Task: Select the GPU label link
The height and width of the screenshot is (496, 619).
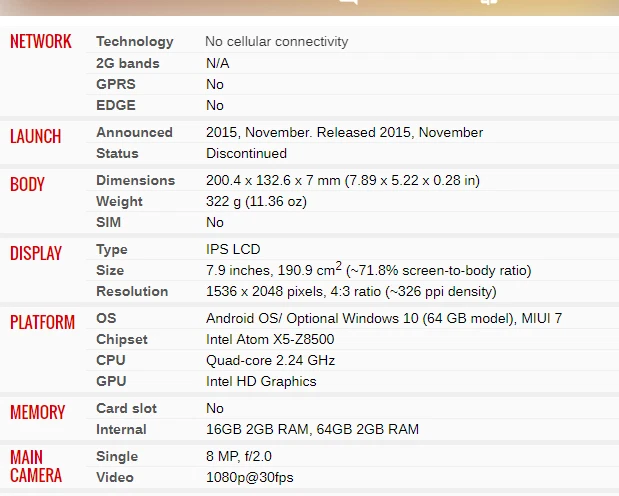Action: (111, 381)
